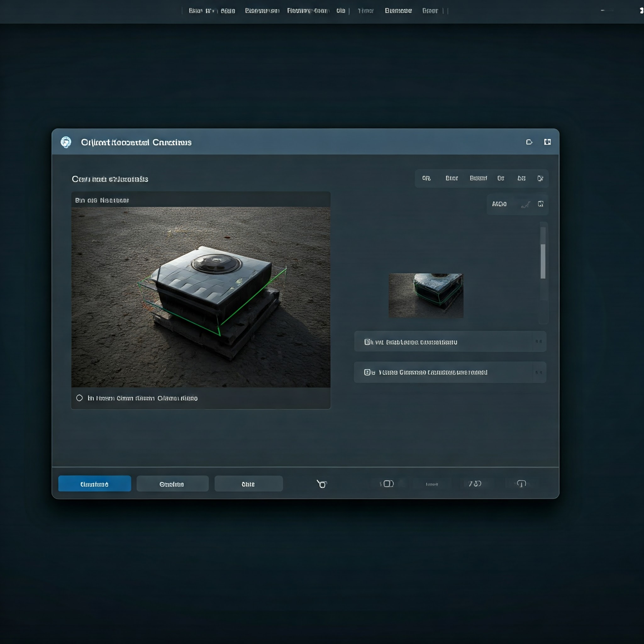The width and height of the screenshot is (644, 644).
Task: Click the vertical scrollbar thumb in right panel
Action: point(543,261)
